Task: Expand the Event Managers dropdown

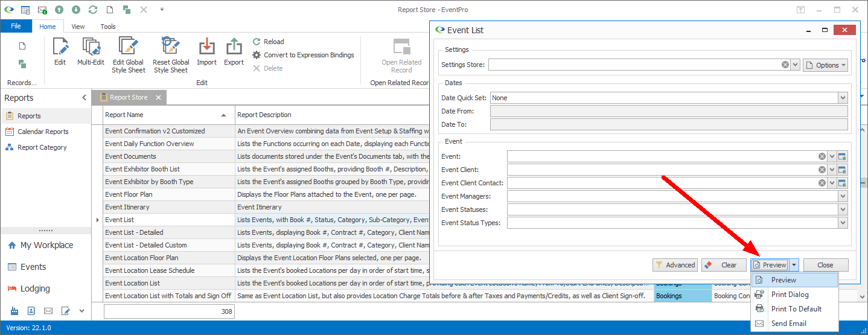Action: (x=843, y=196)
